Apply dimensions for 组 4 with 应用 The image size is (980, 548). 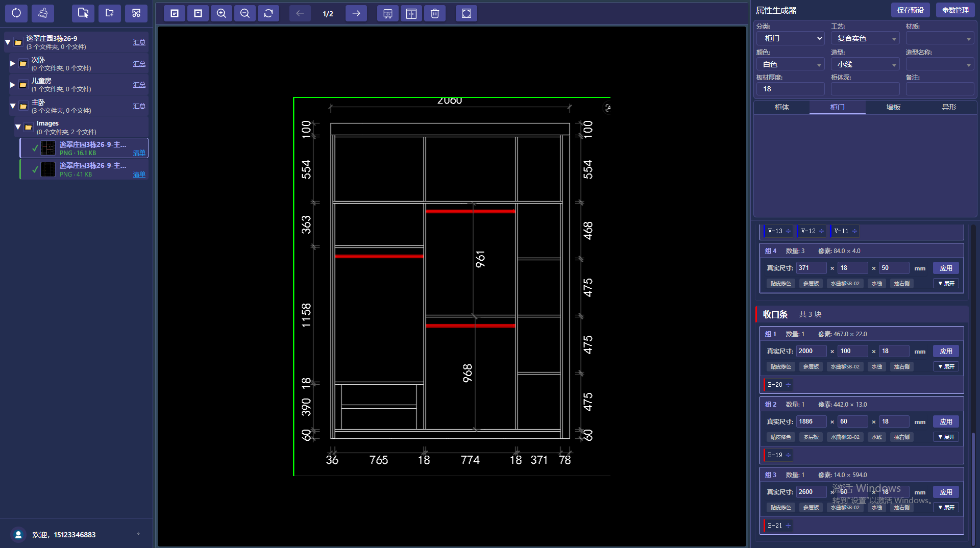pyautogui.click(x=946, y=268)
